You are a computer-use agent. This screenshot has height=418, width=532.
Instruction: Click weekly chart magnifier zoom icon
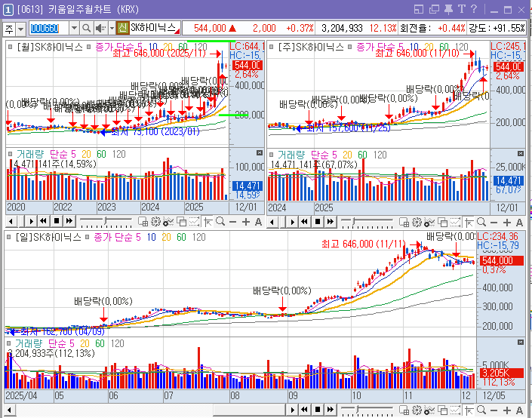click(x=481, y=223)
